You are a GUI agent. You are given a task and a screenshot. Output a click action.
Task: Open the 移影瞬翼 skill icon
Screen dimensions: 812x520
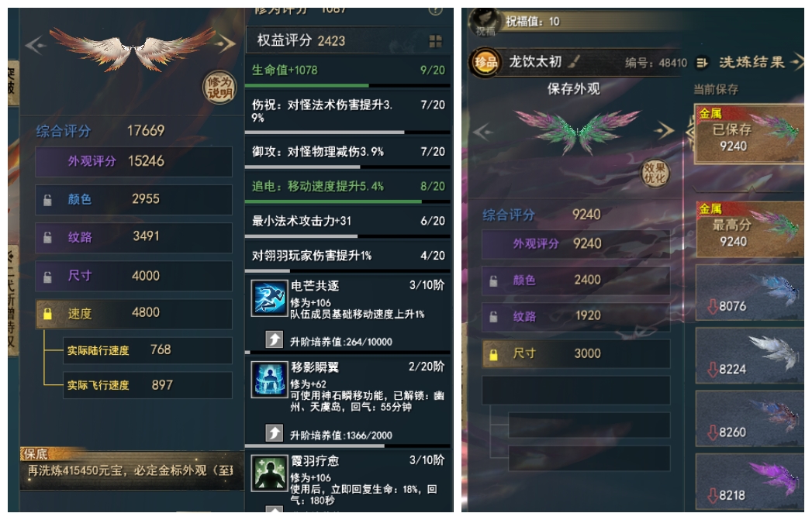269,379
